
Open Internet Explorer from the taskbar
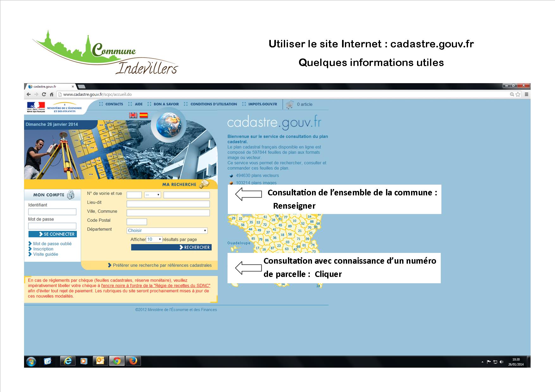(x=68, y=361)
